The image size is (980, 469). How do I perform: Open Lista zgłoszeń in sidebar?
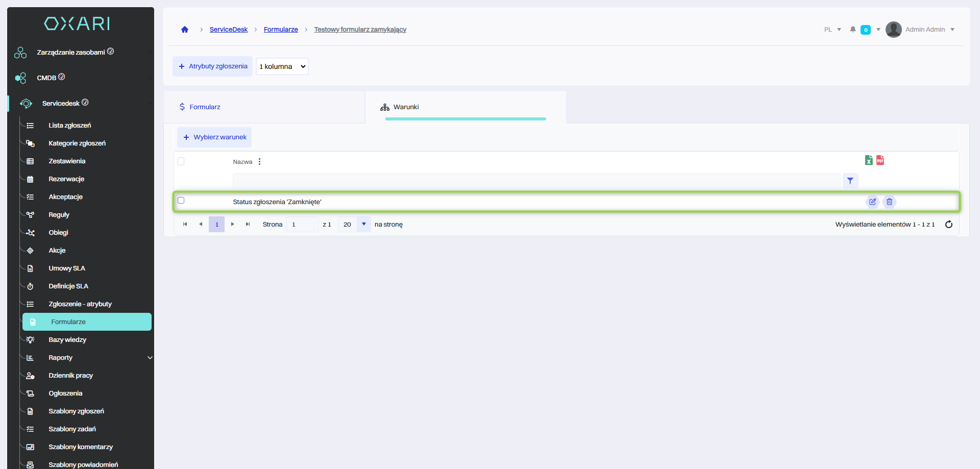click(x=70, y=126)
